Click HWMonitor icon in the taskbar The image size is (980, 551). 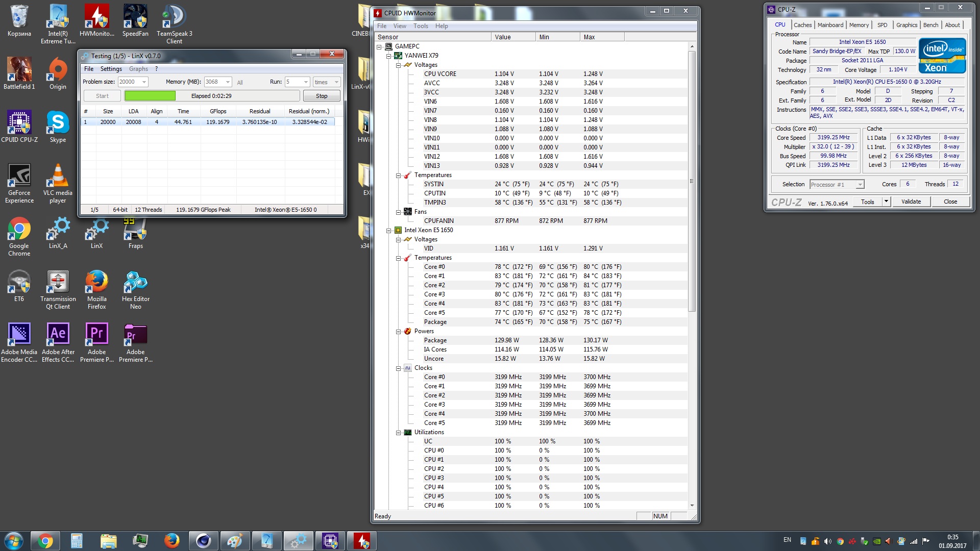362,540
